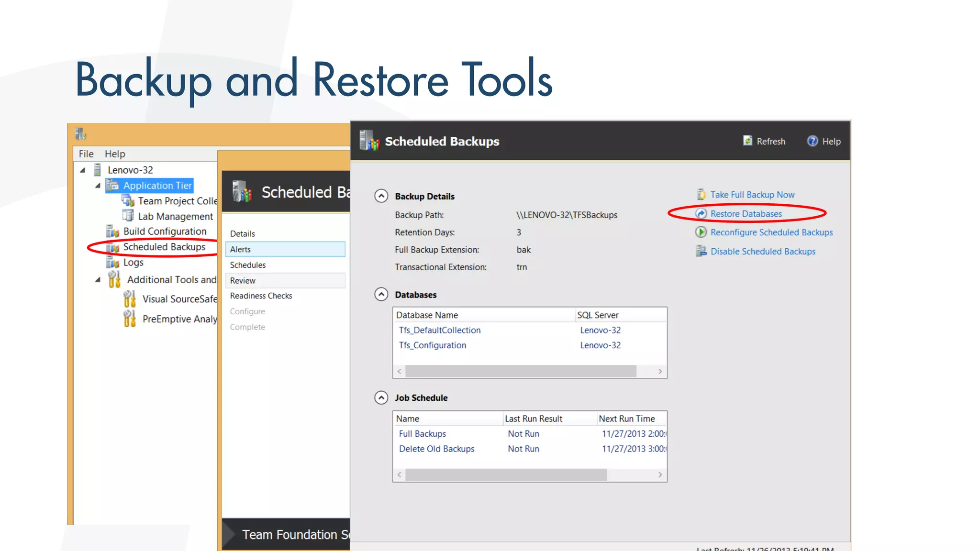Image resolution: width=980 pixels, height=551 pixels.
Task: Collapse the Lenovo-32 server node
Action: pyautogui.click(x=83, y=170)
